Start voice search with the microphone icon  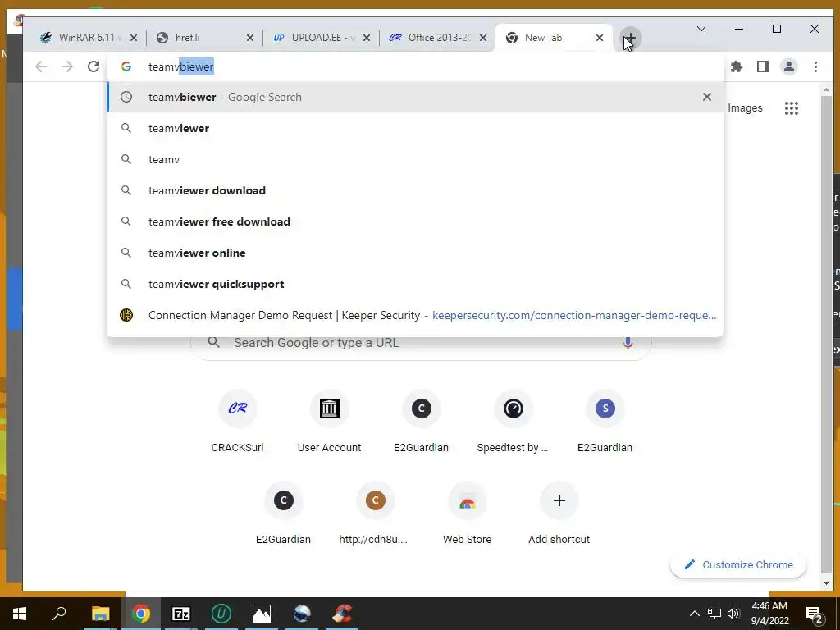[628, 343]
